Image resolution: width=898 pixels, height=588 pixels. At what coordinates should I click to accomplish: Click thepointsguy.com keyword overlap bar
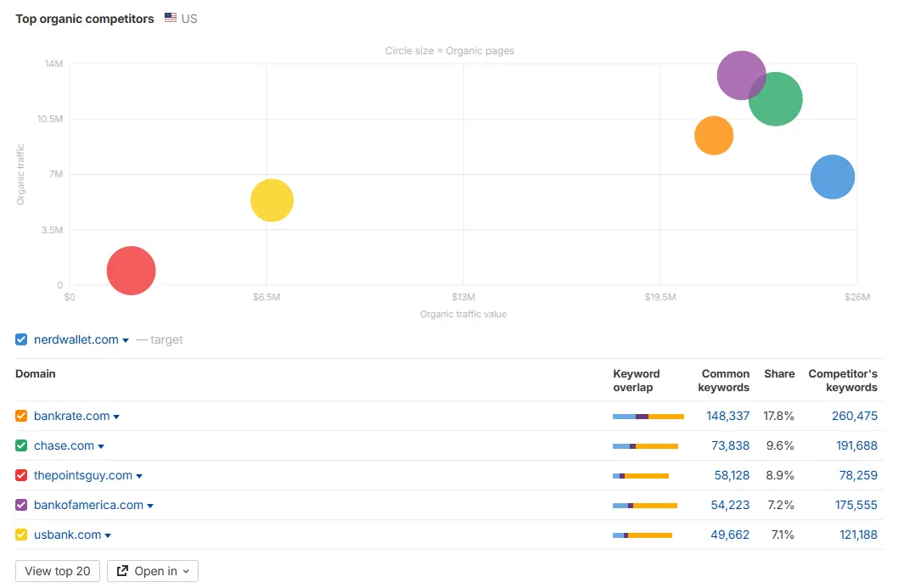pyautogui.click(x=641, y=476)
